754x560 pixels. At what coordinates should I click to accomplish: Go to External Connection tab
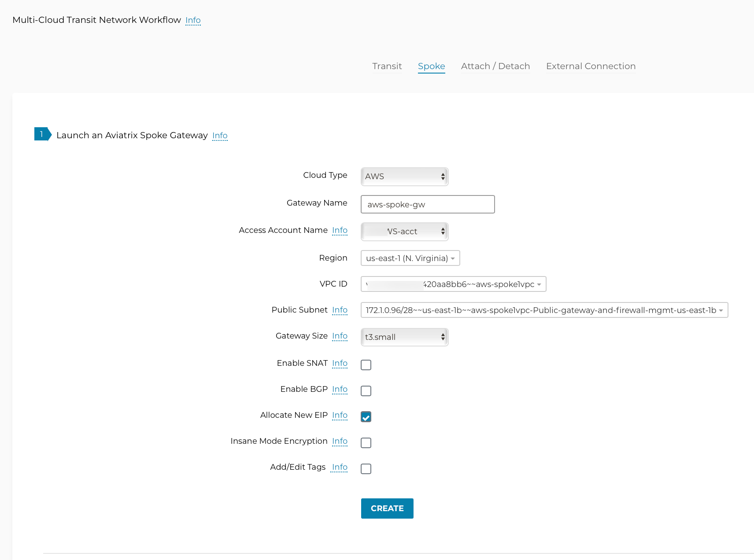[591, 66]
